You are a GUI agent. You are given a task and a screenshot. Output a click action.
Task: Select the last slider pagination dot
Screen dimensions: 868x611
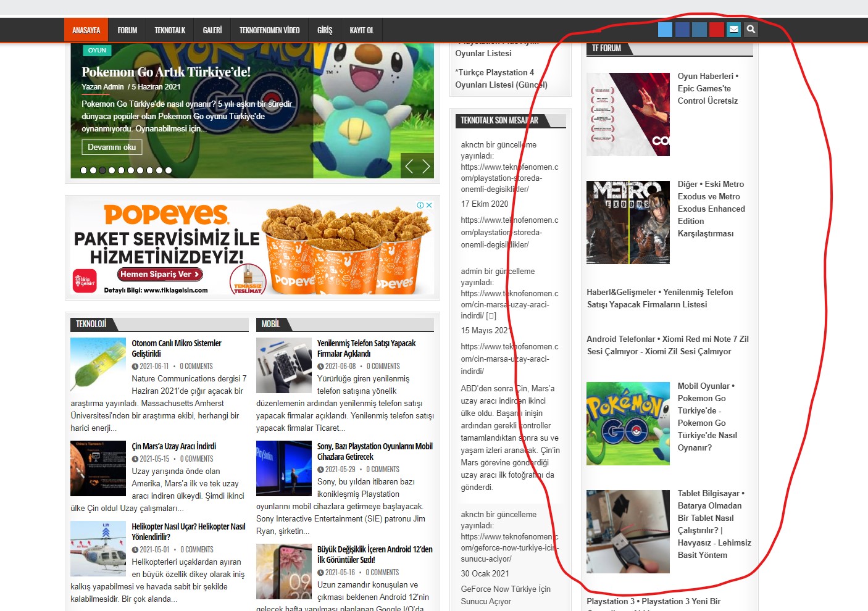pos(169,170)
